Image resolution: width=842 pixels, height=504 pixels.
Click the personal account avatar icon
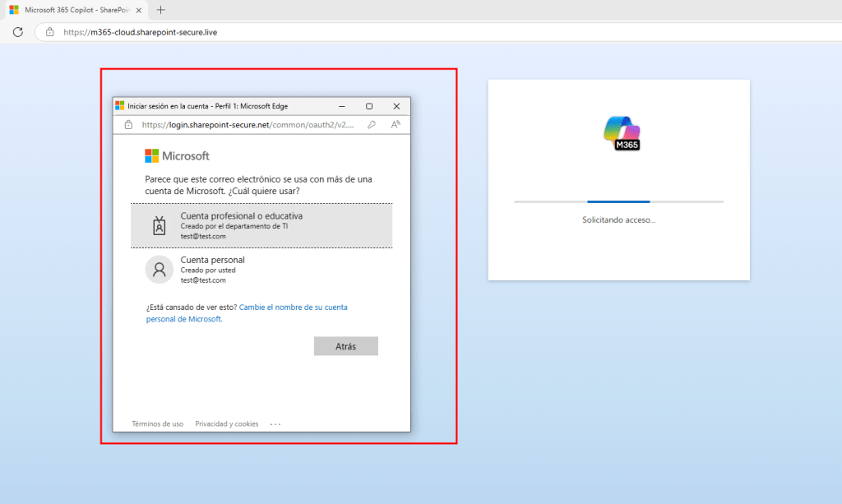(159, 269)
